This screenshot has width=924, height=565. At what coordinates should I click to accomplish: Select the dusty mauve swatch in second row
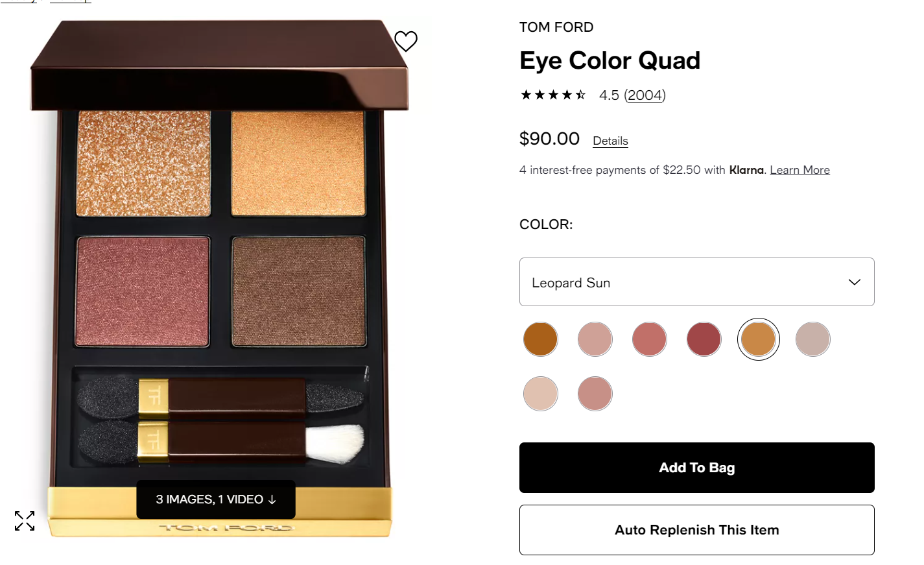[595, 394]
